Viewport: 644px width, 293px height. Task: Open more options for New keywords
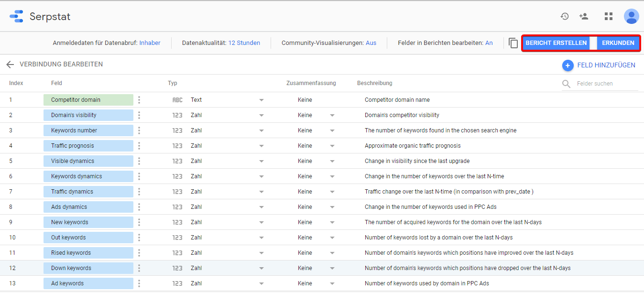[139, 222]
